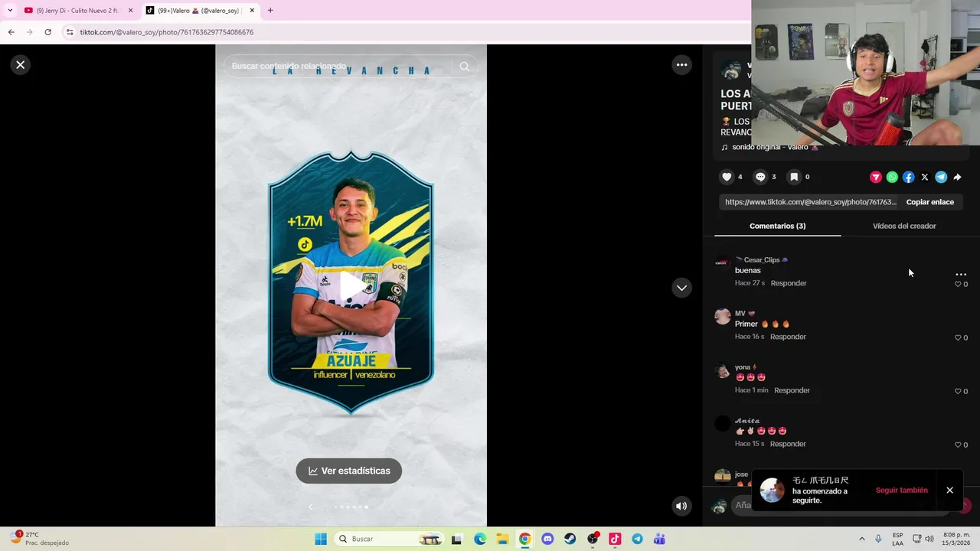
Task: Save post with bookmark icon
Action: [794, 177]
